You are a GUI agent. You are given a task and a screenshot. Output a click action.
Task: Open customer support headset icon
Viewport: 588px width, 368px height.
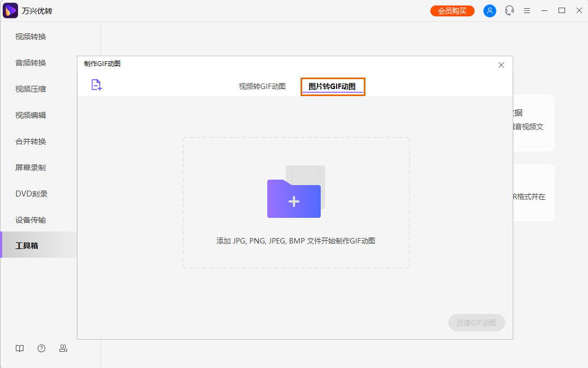tap(509, 10)
